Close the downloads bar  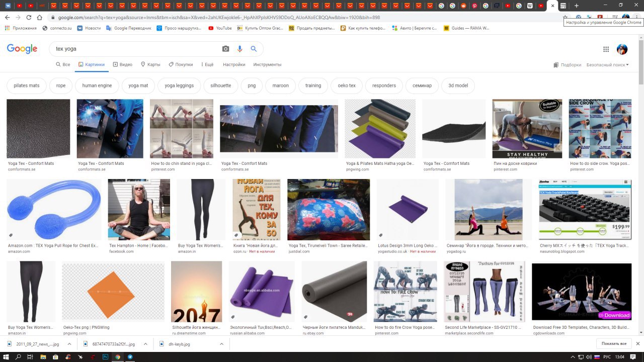pyautogui.click(x=638, y=344)
